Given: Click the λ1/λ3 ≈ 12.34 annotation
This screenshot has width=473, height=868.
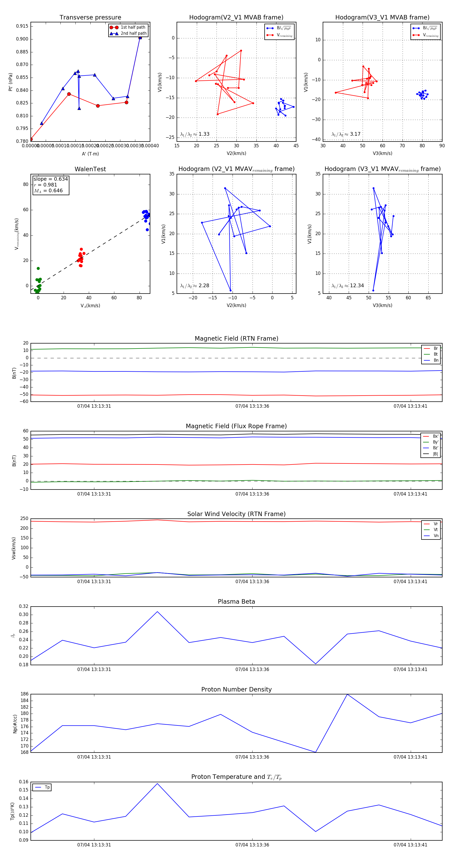Looking at the screenshot, I should [x=347, y=286].
